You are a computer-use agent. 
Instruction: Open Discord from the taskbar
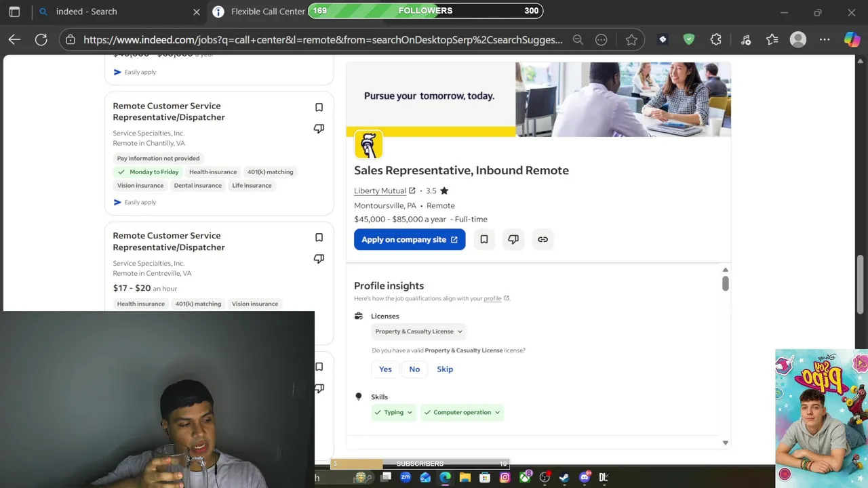(585, 477)
